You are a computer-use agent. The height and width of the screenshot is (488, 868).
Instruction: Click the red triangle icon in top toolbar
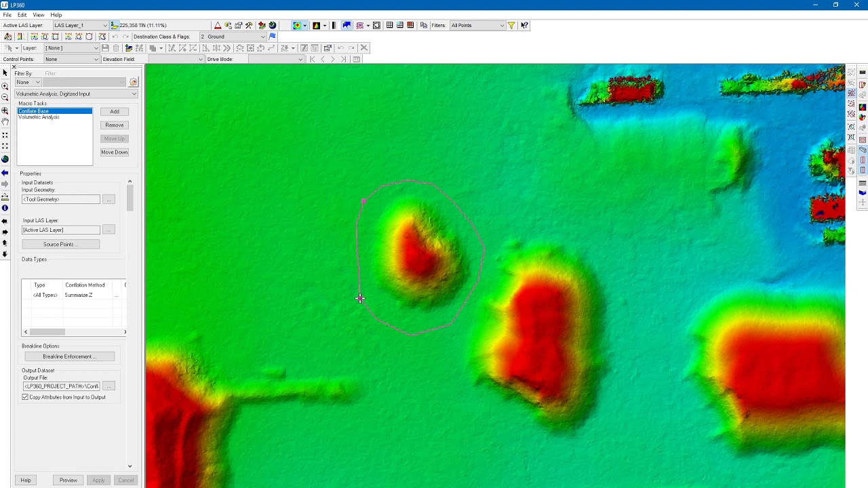coord(218,26)
